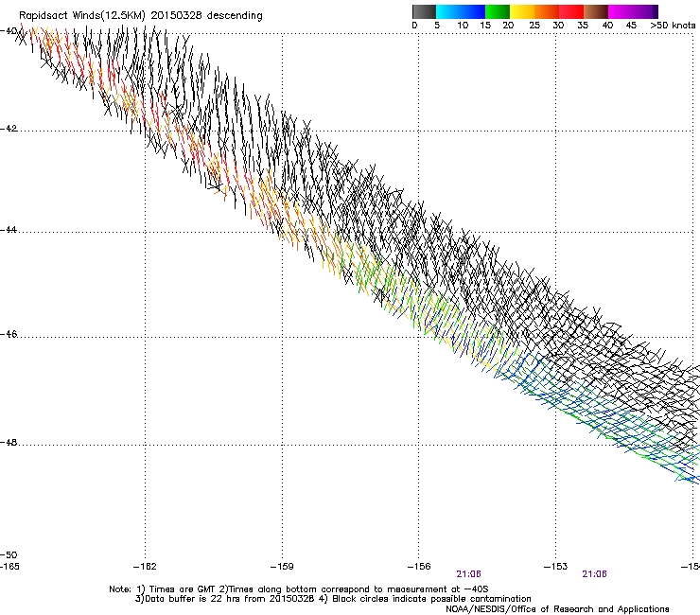Click the NOAA/NESDIS credit line
700x615 pixels.
click(x=557, y=609)
